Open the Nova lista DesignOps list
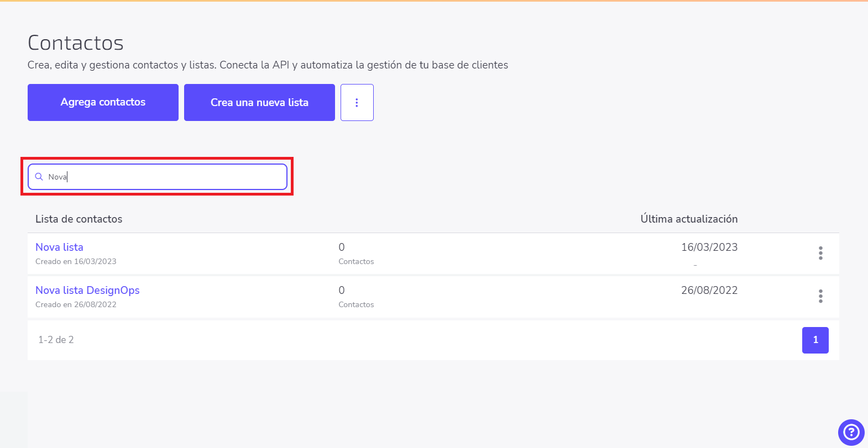The width and height of the screenshot is (868, 448). (x=87, y=290)
